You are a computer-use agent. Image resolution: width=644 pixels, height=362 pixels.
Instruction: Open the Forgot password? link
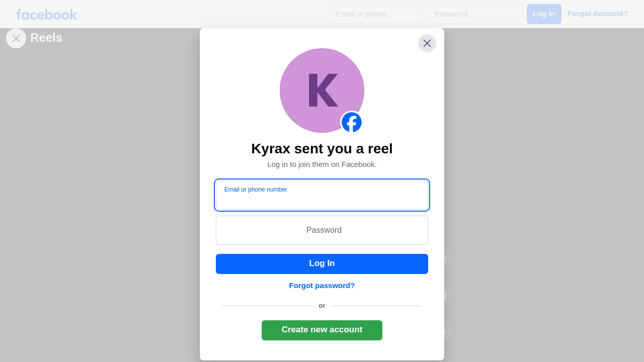[322, 286]
